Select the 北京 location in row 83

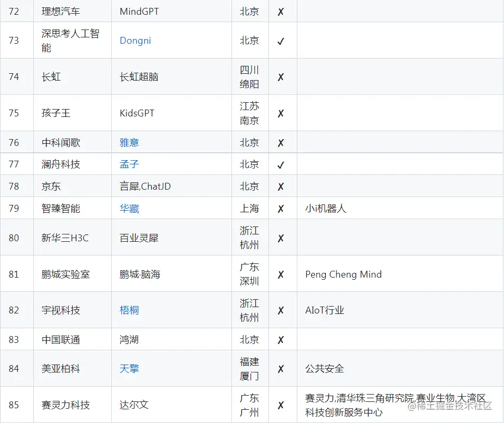click(250, 339)
